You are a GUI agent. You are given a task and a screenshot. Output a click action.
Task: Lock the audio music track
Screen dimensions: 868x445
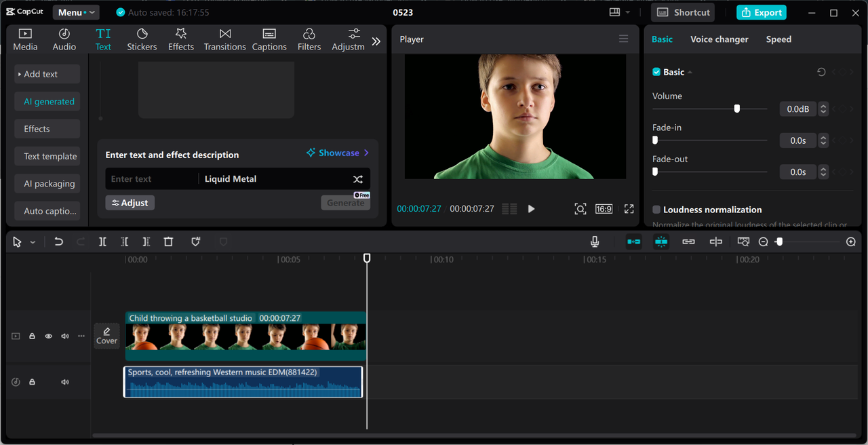click(x=32, y=382)
